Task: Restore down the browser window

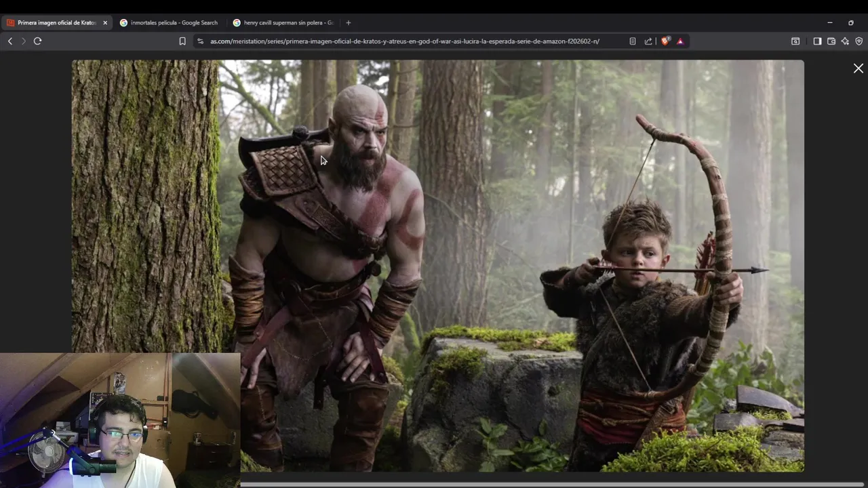Action: [x=851, y=22]
